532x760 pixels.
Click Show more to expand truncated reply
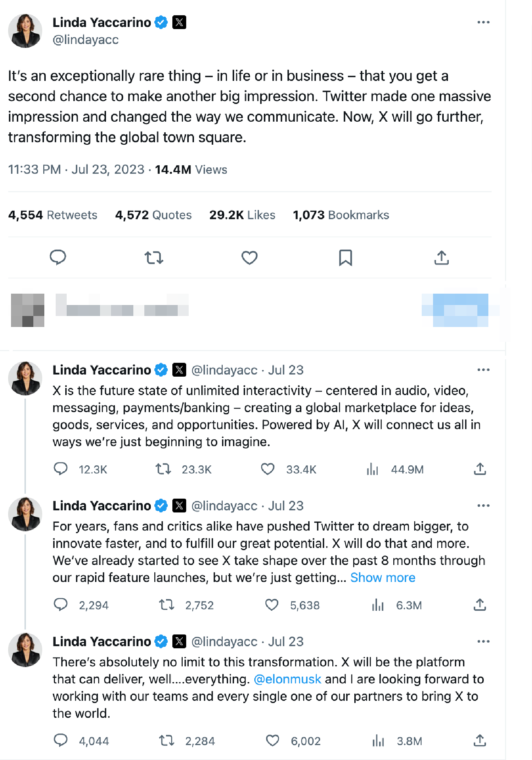383,578
